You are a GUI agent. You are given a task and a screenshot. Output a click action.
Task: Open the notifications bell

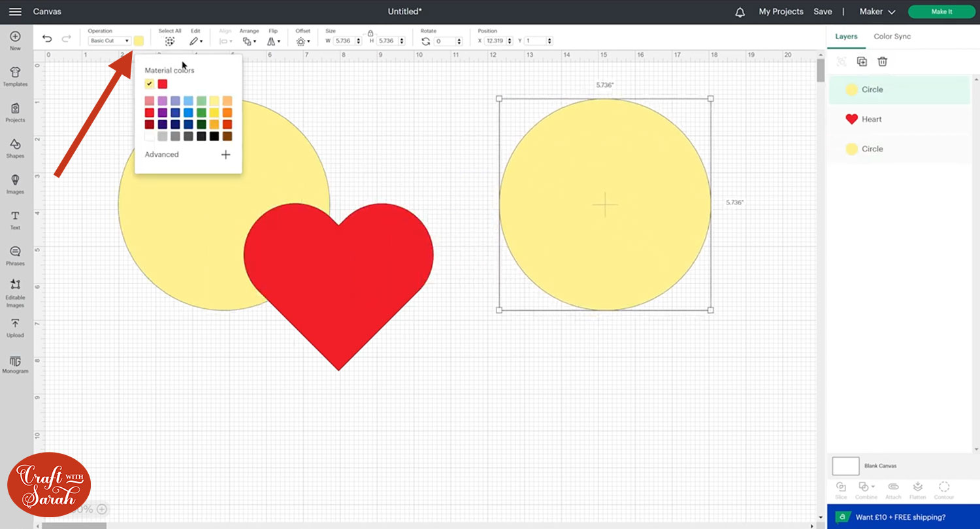740,12
